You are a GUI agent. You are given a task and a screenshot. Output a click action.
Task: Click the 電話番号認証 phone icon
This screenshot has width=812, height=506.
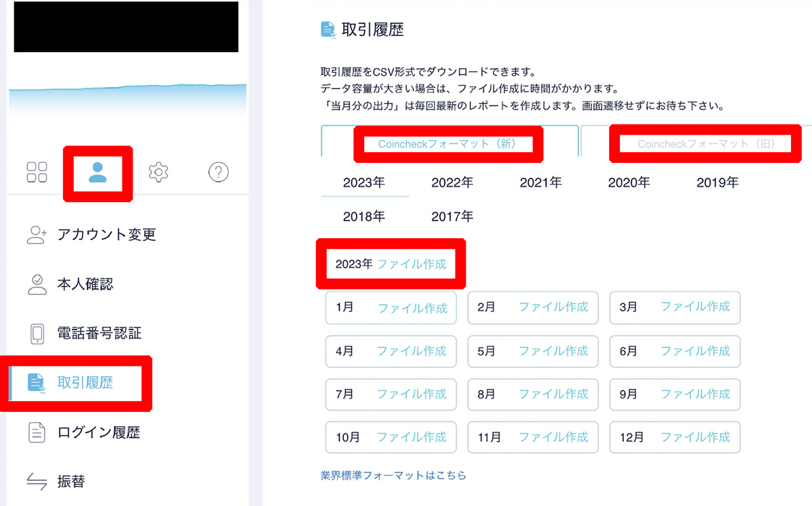pyautogui.click(x=37, y=333)
